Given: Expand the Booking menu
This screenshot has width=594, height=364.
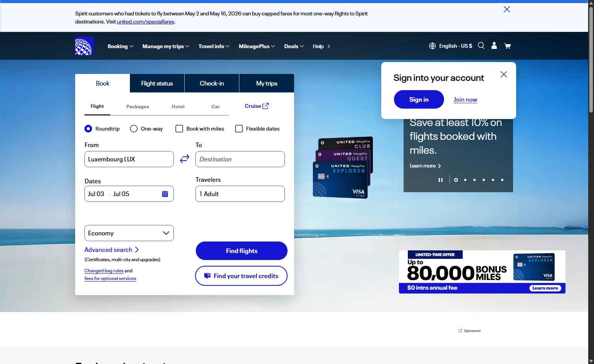Looking at the screenshot, I should [120, 46].
